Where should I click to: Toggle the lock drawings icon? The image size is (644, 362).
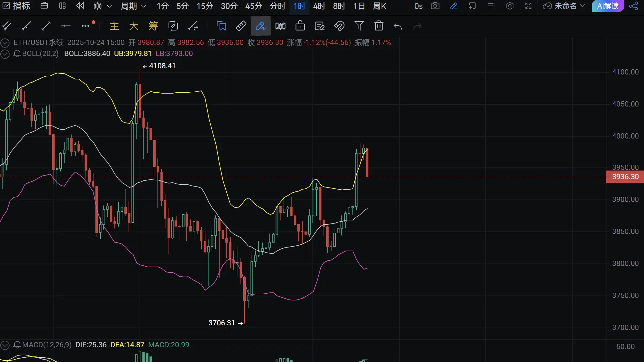pyautogui.click(x=300, y=26)
